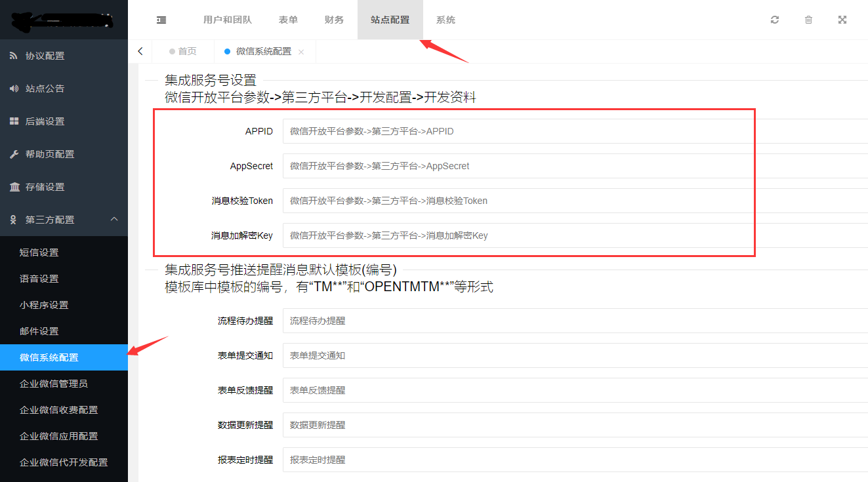Click the 后端设置 grid icon
Viewport: 868px width, 482px height.
pyautogui.click(x=14, y=122)
